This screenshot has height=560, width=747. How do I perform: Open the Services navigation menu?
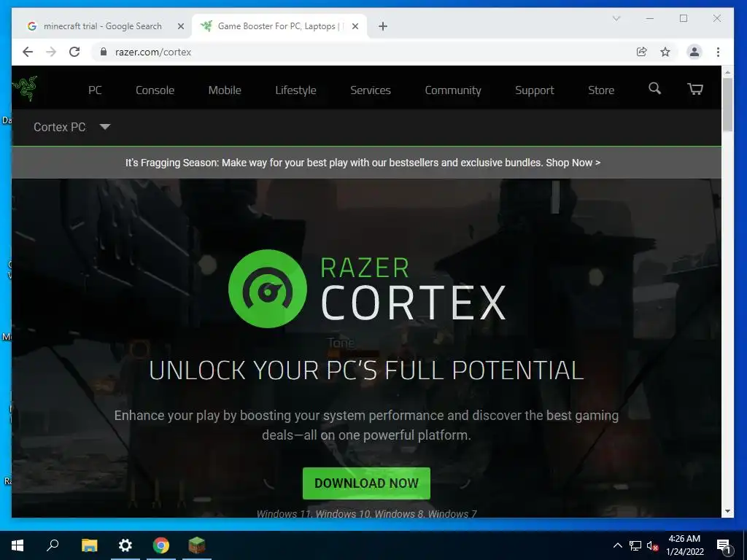point(370,90)
